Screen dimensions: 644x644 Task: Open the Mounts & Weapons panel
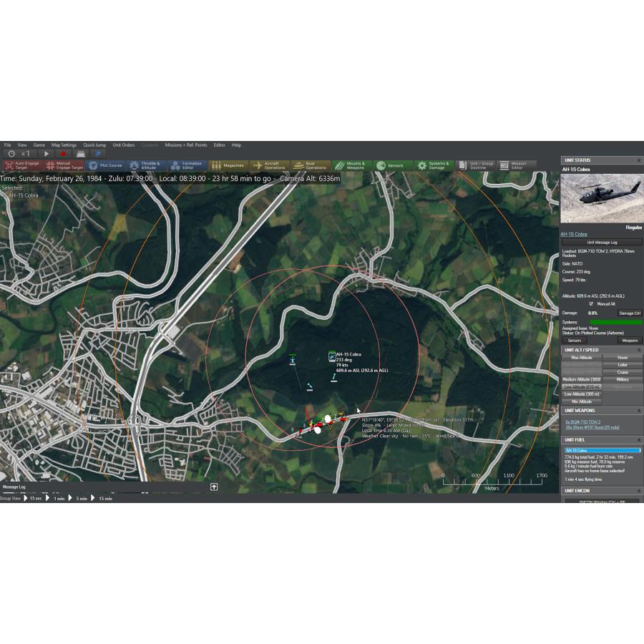tap(353, 165)
